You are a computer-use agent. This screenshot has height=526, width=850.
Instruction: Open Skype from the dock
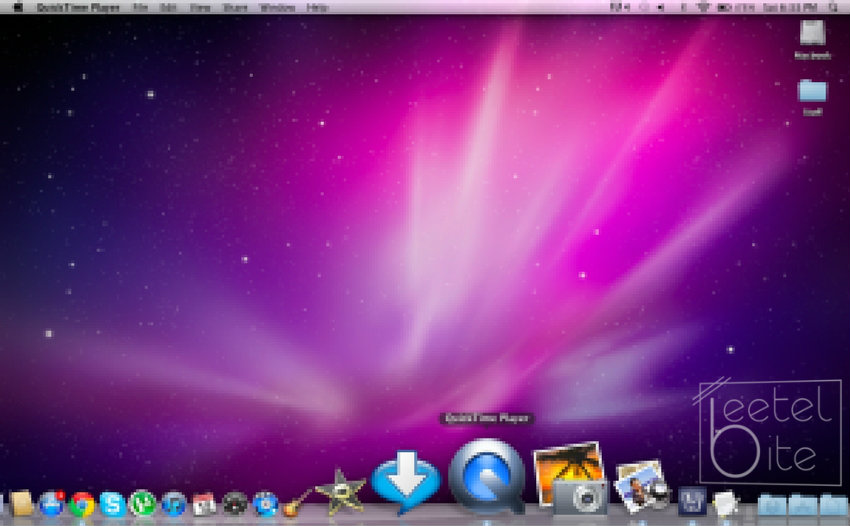(x=112, y=504)
